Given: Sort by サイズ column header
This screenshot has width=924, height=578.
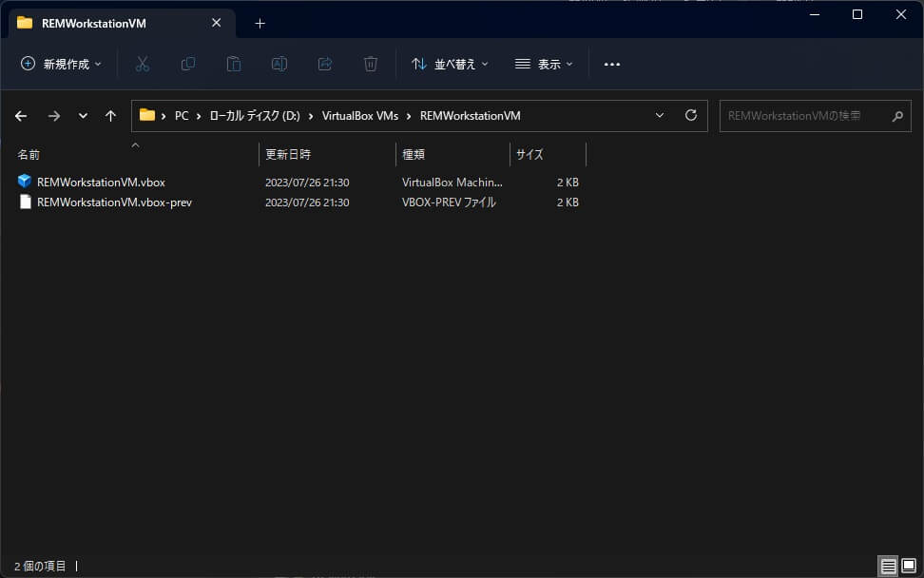Looking at the screenshot, I should pos(529,154).
